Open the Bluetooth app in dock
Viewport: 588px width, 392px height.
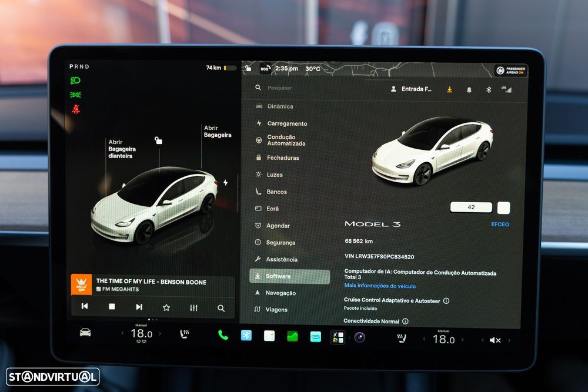pyautogui.click(x=246, y=335)
